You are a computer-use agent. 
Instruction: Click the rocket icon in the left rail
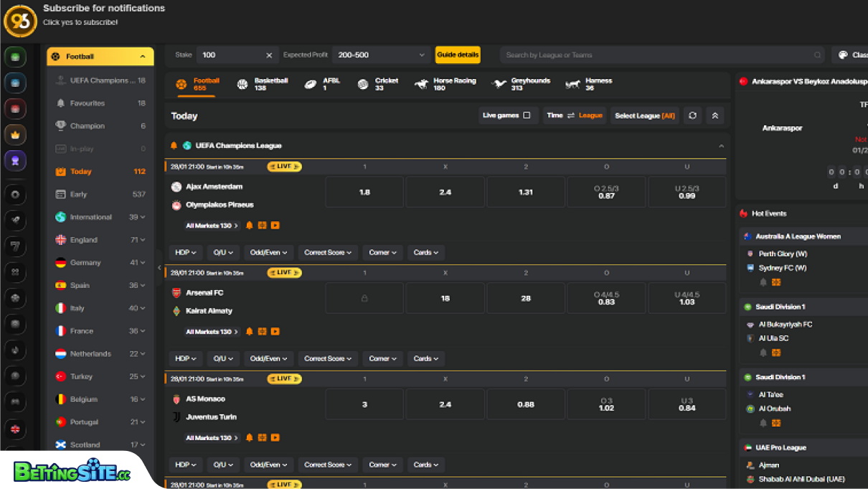click(x=16, y=220)
